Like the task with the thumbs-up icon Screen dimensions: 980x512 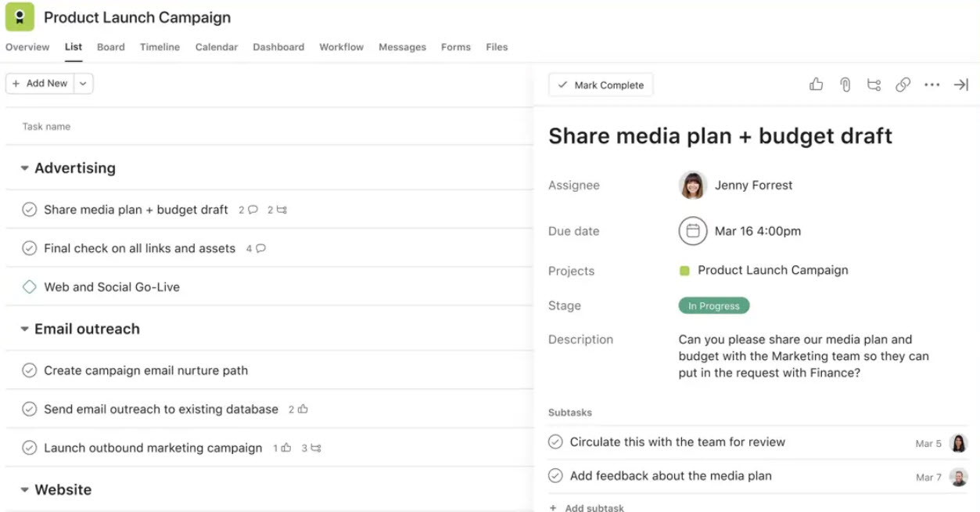coord(816,84)
